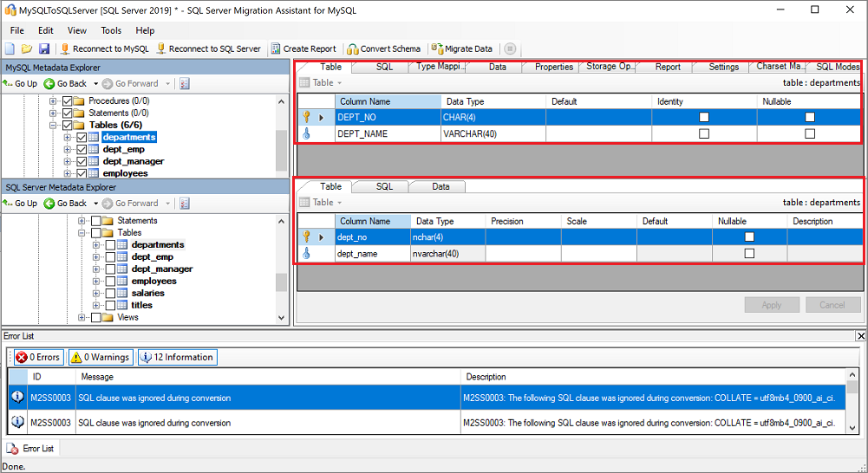The height and width of the screenshot is (473, 868).
Task: Expand the titles table node
Action: 96,306
